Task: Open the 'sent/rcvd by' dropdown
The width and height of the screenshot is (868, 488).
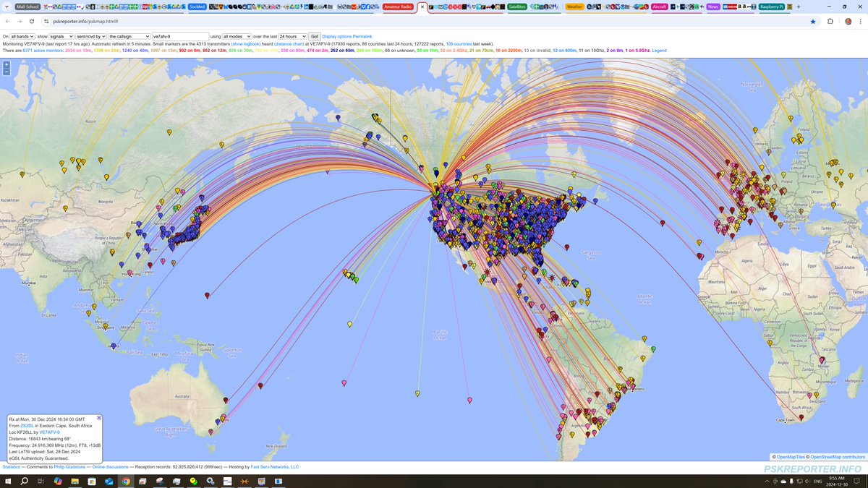Action: [92, 36]
